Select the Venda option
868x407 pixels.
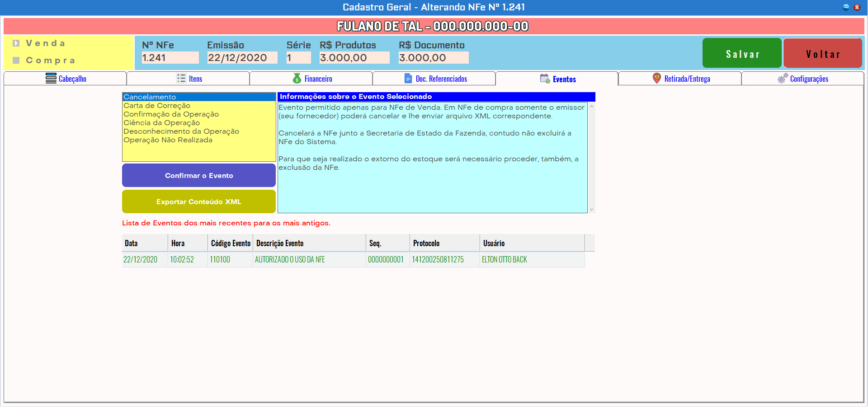pyautogui.click(x=16, y=43)
